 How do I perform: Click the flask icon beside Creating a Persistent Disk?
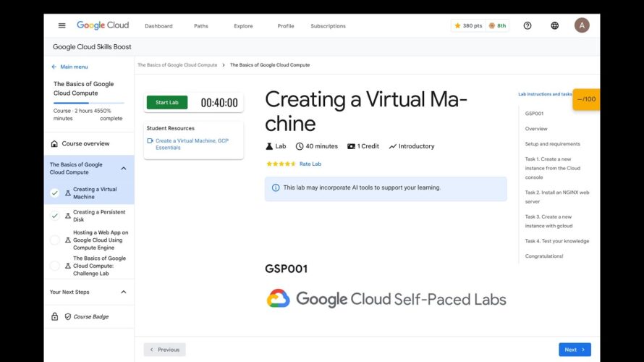68,215
